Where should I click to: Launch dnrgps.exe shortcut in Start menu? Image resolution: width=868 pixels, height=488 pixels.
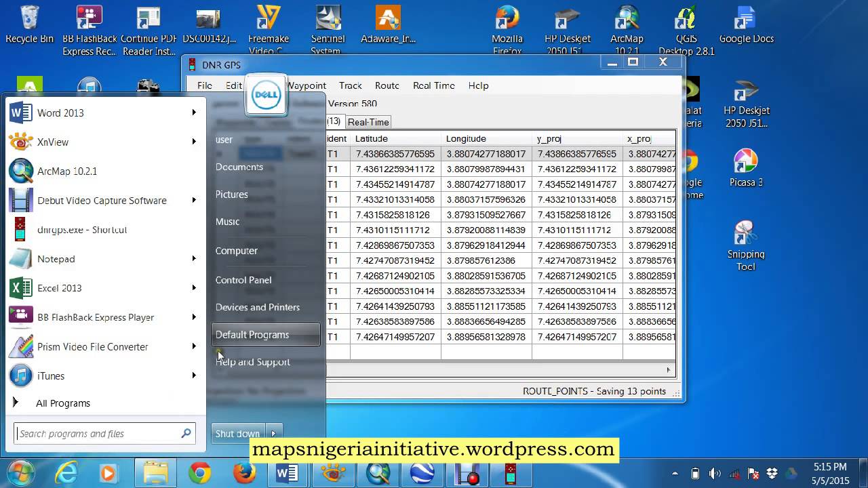coord(105,229)
